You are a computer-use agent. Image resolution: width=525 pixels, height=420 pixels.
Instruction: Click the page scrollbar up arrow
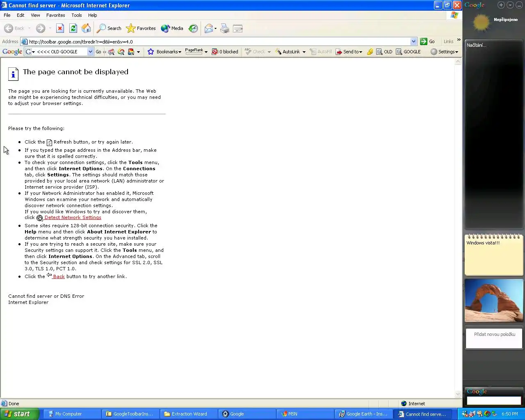[458, 62]
